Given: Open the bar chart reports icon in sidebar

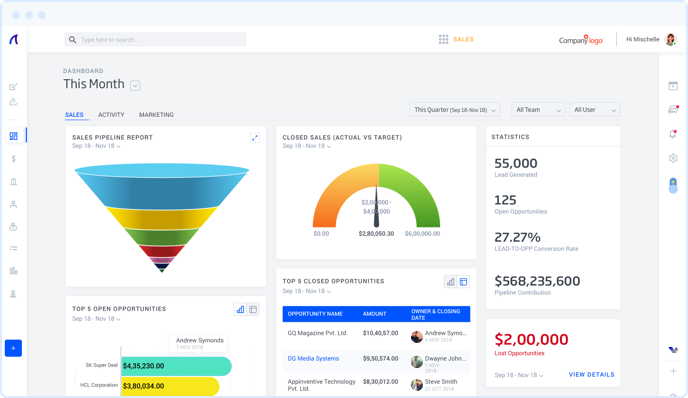Looking at the screenshot, I should click(14, 271).
